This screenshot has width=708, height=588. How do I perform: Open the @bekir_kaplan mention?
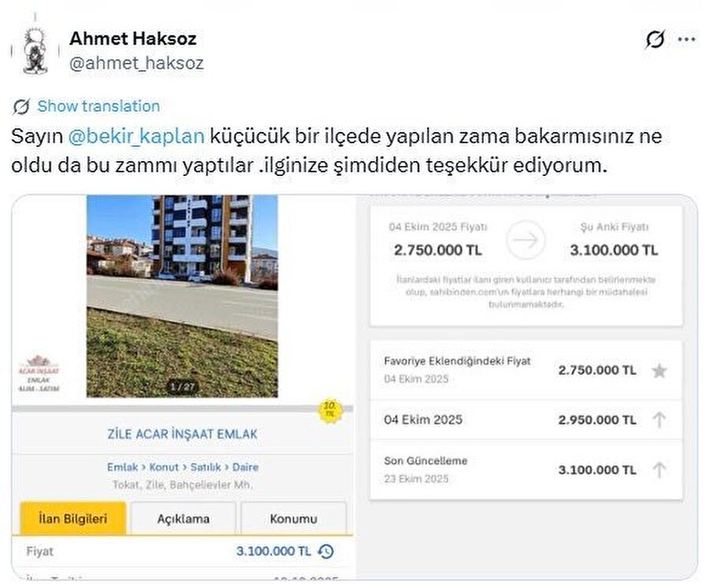pos(137,136)
